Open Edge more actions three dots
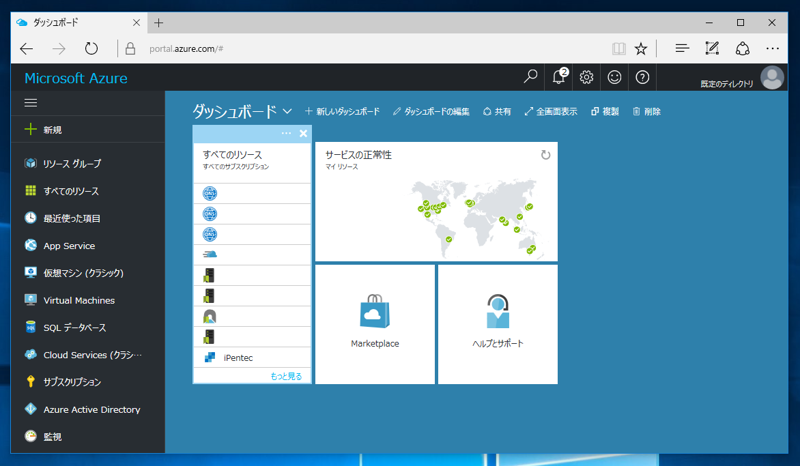The image size is (800, 466). pos(772,48)
